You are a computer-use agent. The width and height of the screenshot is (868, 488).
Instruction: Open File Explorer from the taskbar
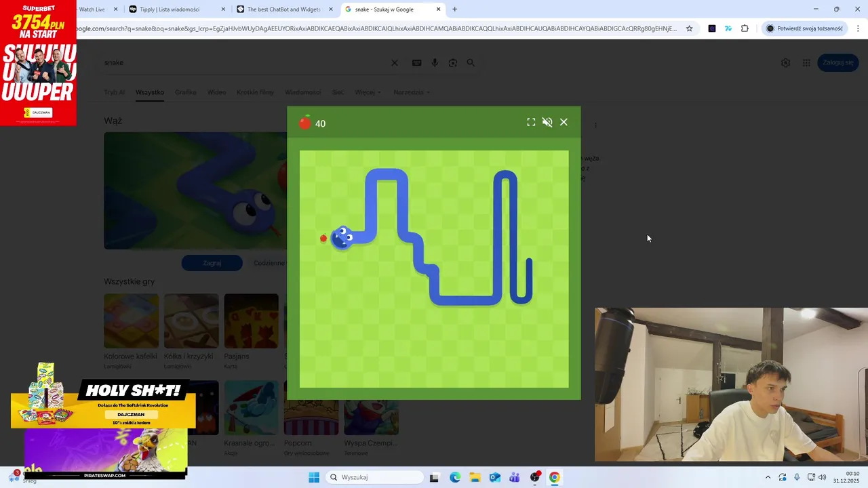(x=475, y=477)
